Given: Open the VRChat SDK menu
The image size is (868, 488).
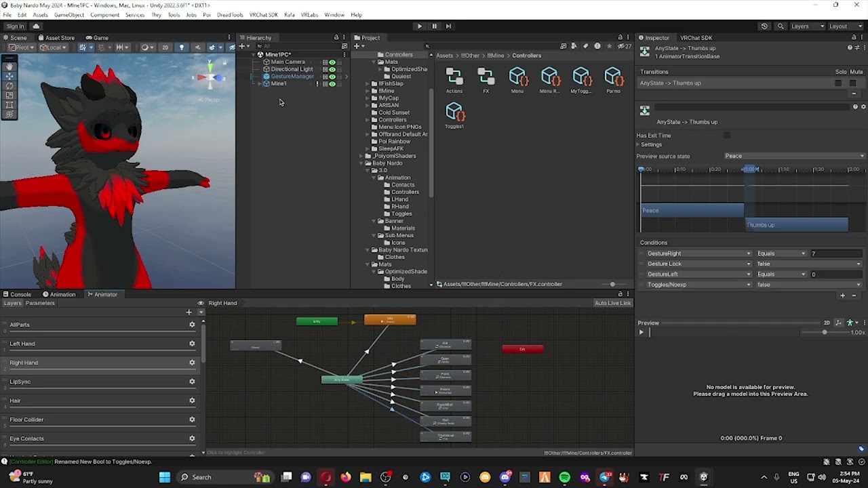Looking at the screenshot, I should coord(263,14).
